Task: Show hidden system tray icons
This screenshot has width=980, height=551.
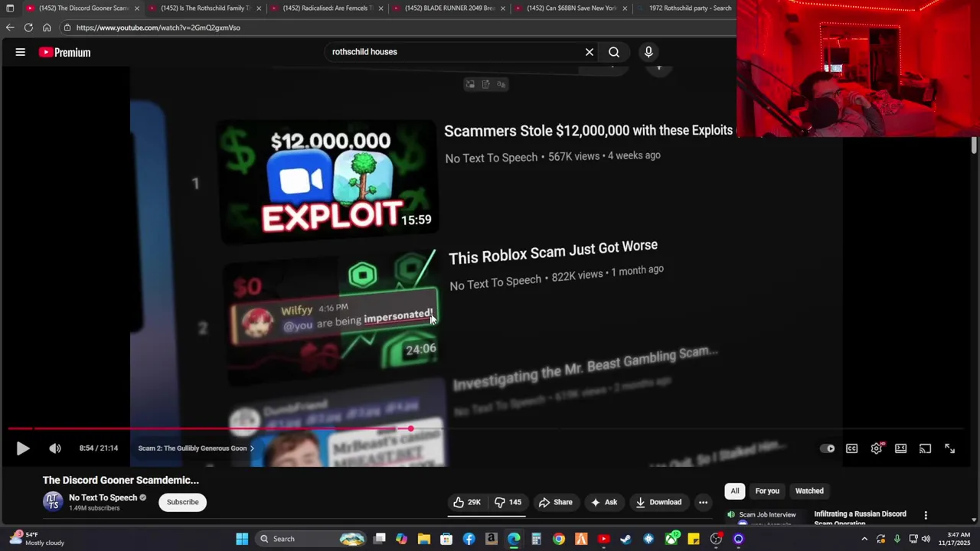Action: [x=864, y=539]
